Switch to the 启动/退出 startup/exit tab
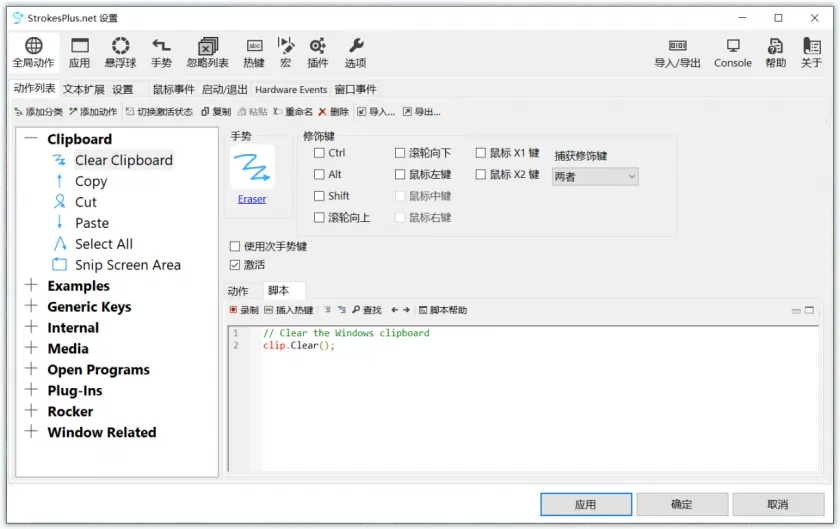Image resolution: width=840 pixels, height=529 pixels. coord(224,89)
